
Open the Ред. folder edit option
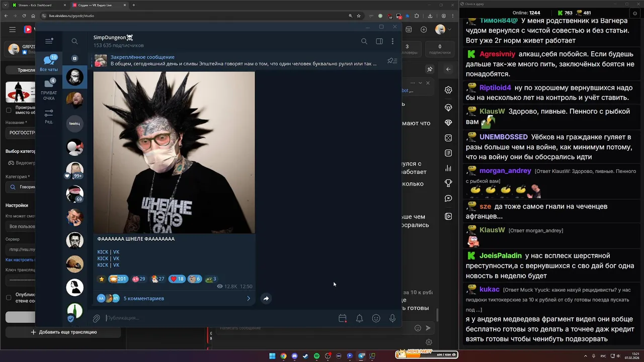coord(49,117)
